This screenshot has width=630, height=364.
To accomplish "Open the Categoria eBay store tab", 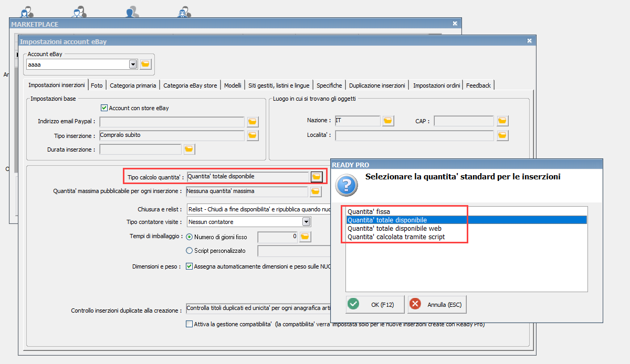I will click(190, 85).
